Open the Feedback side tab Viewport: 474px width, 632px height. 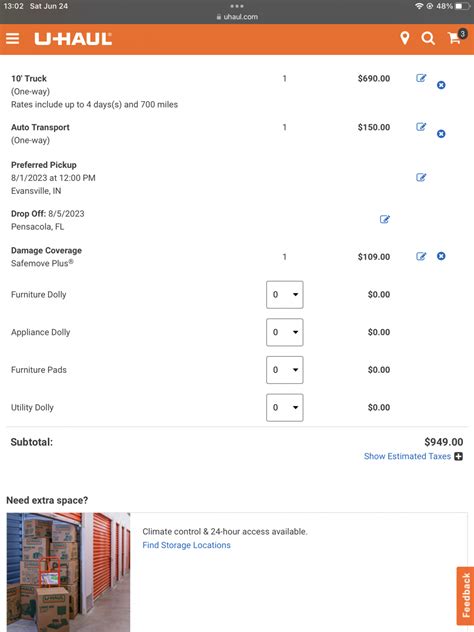(x=466, y=596)
